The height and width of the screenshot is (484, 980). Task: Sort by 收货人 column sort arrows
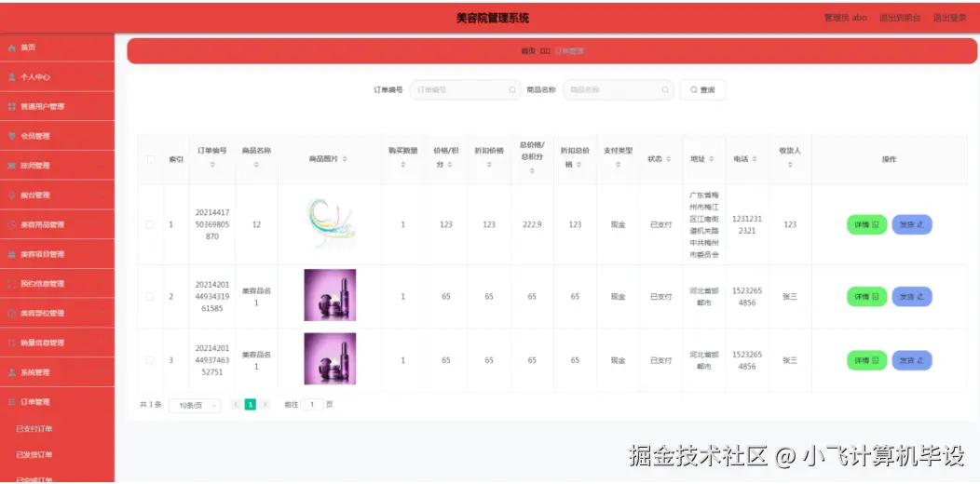790,165
